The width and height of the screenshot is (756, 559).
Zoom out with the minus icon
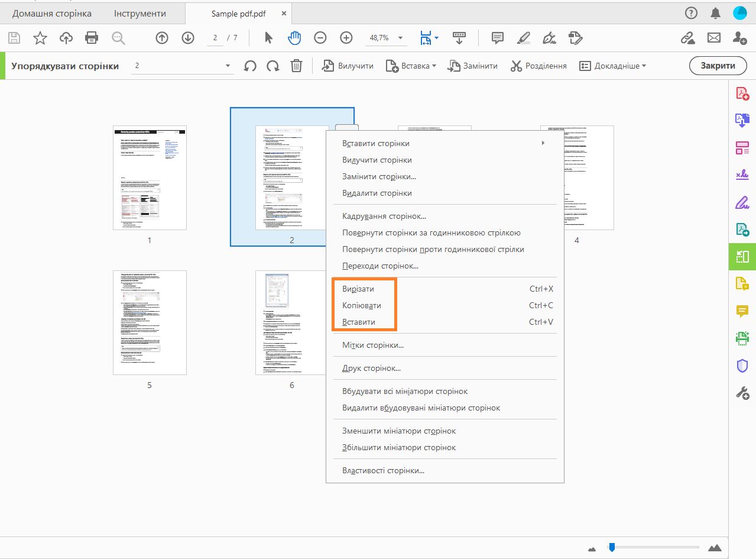(x=320, y=38)
